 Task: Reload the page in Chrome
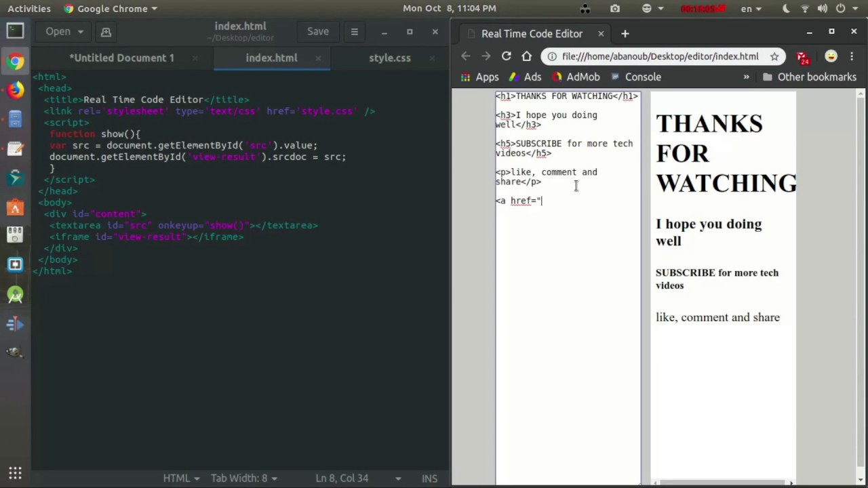click(506, 56)
